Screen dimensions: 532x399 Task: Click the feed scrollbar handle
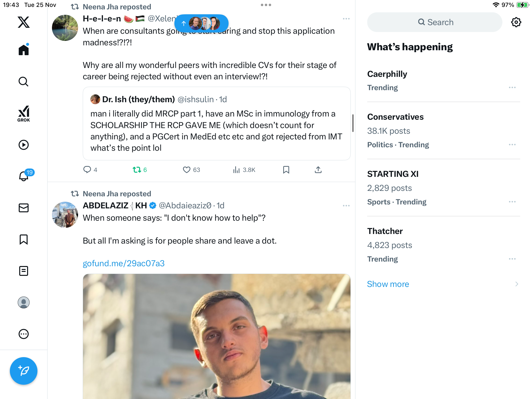coord(353,123)
